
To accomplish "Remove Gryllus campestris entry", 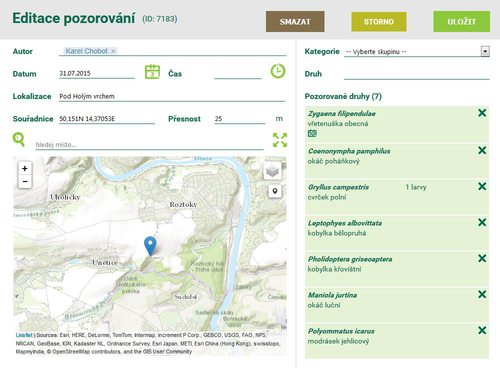I will tap(482, 186).
